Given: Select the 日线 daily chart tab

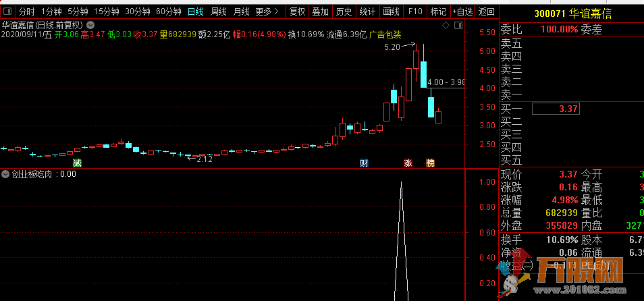Looking at the screenshot, I should tap(196, 11).
